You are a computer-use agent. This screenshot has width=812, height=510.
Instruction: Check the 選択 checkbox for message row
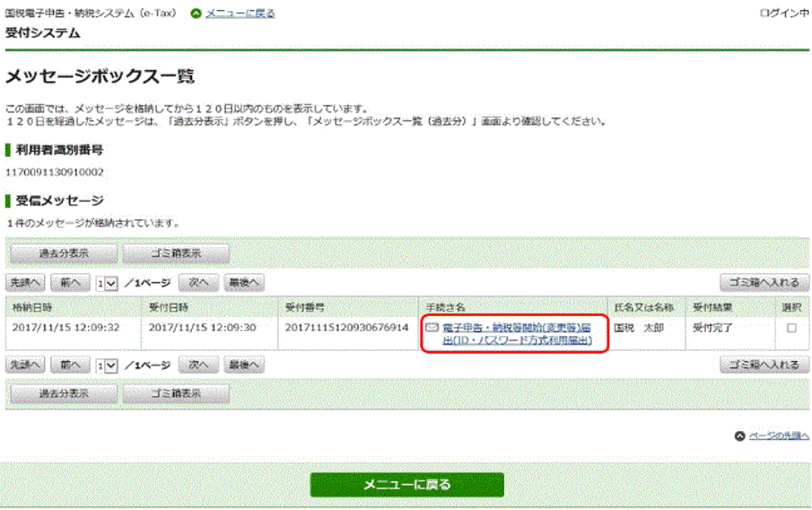[x=791, y=328]
